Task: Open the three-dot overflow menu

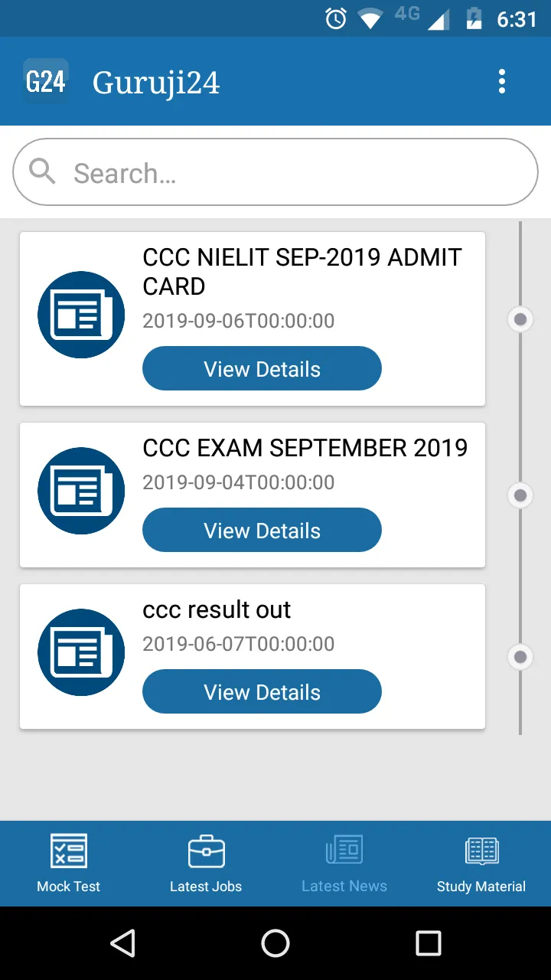Action: pyautogui.click(x=502, y=81)
